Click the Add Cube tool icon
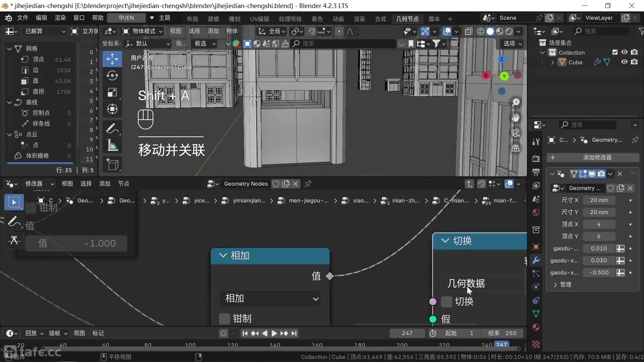Screen dimensions: 644x362 112,165
